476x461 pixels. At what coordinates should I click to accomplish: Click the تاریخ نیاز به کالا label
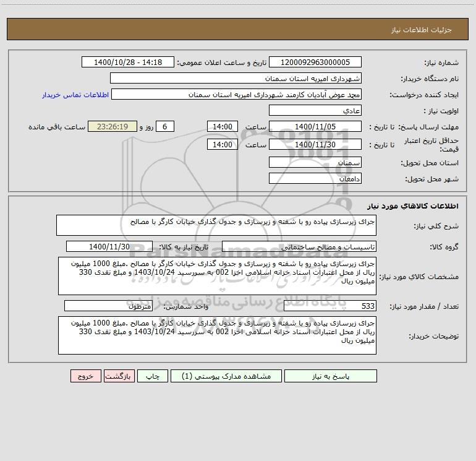tap(184, 247)
